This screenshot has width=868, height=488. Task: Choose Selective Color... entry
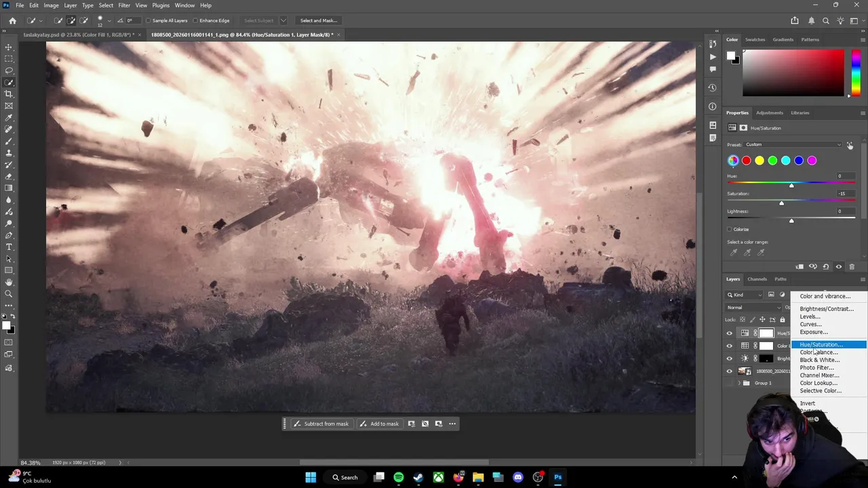coord(821,390)
